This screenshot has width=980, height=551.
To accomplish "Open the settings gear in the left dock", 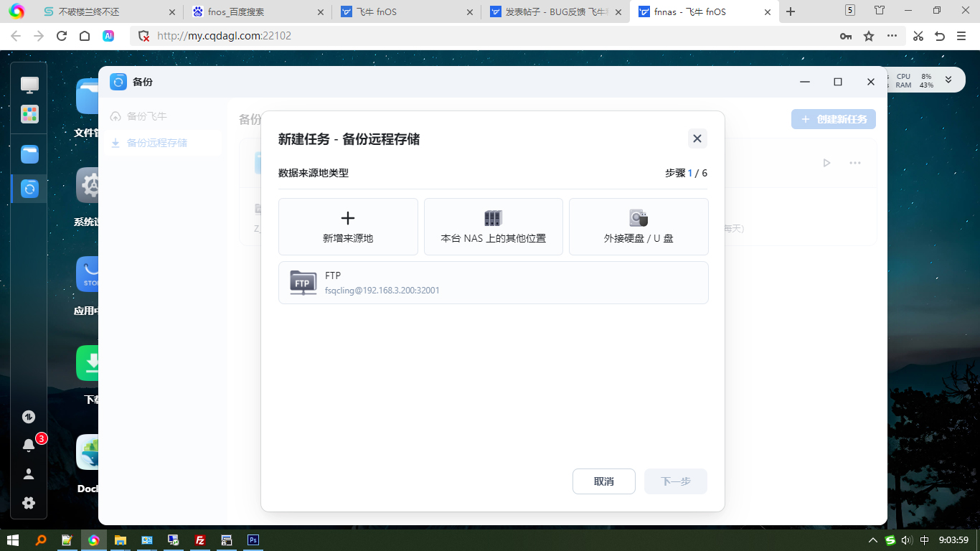I will 29,503.
